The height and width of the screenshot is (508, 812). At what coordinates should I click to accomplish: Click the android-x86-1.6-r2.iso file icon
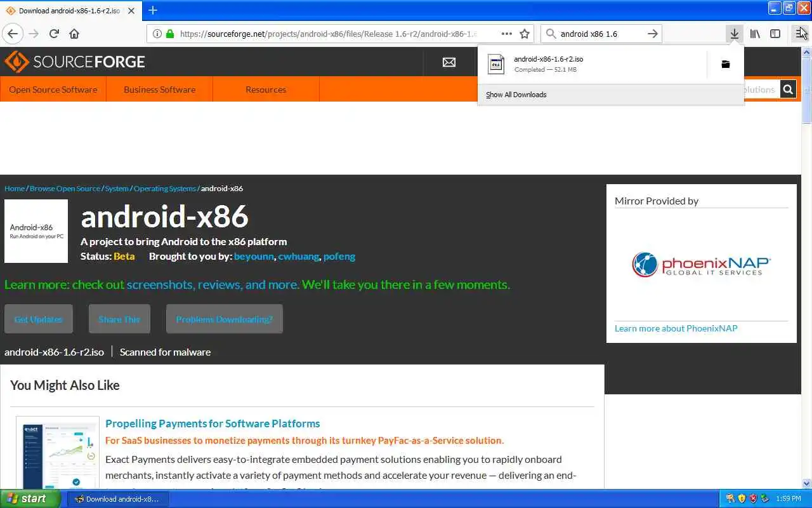coord(496,64)
